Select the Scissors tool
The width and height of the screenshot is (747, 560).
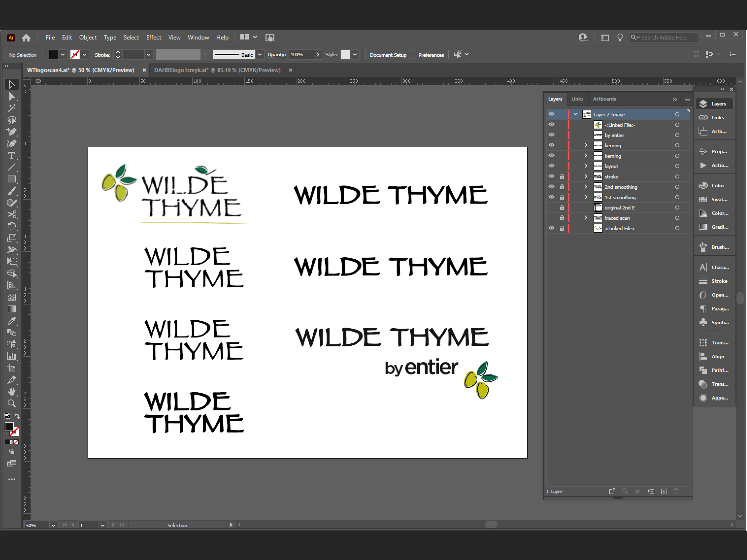[11, 215]
